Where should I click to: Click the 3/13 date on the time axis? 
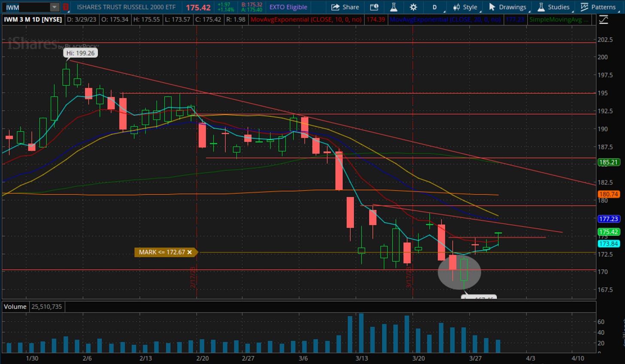tap(362, 358)
